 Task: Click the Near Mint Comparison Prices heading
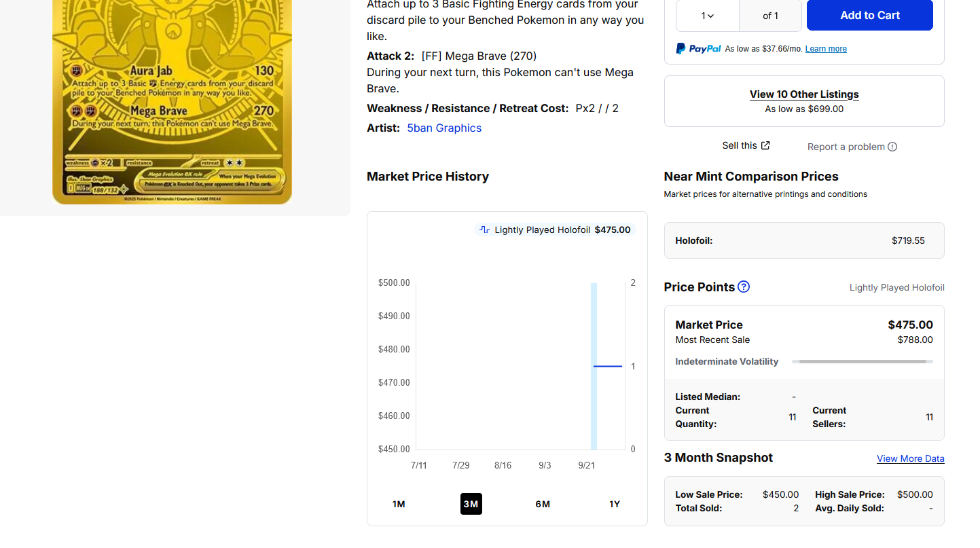(751, 177)
